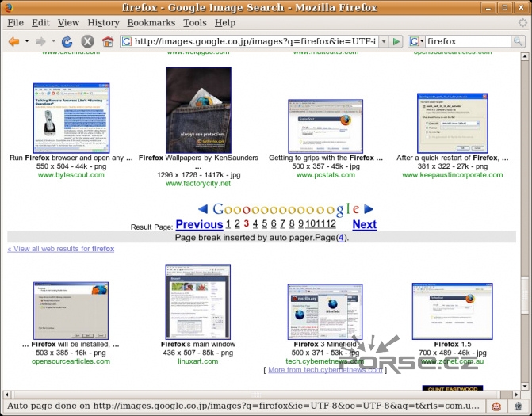Open the Firefox 3 Minefield thumbnail
The width and height of the screenshot is (532, 416).
[x=325, y=312]
